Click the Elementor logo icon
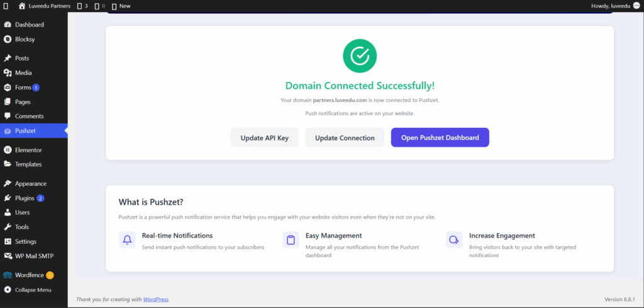 (8, 150)
